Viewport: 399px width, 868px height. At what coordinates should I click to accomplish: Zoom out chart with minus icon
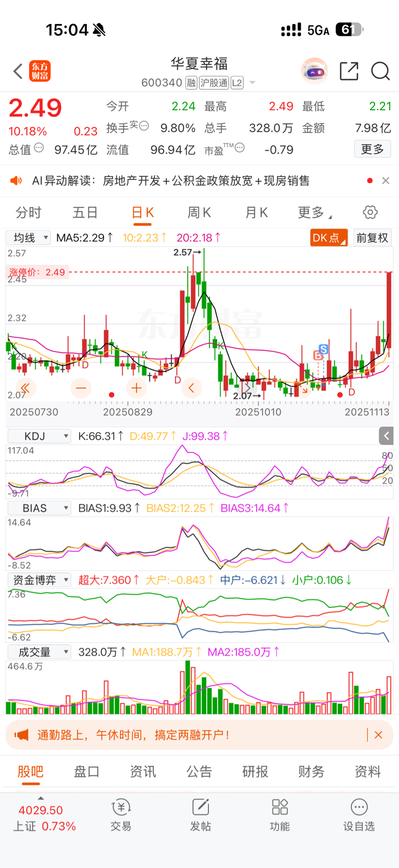tap(81, 387)
